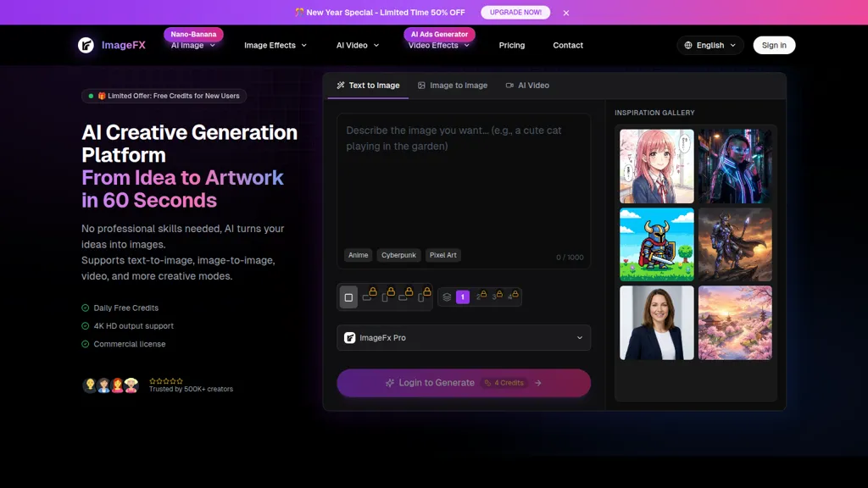Image resolution: width=868 pixels, height=488 pixels.
Task: Open the pixel art knight thumbnail
Action: pos(657,245)
